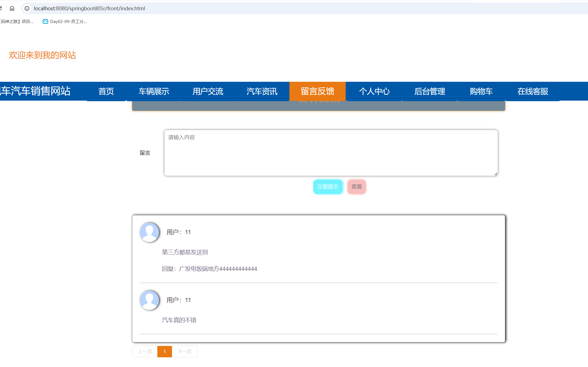
Task: Click 上一页 pagination button
Action: pos(145,351)
